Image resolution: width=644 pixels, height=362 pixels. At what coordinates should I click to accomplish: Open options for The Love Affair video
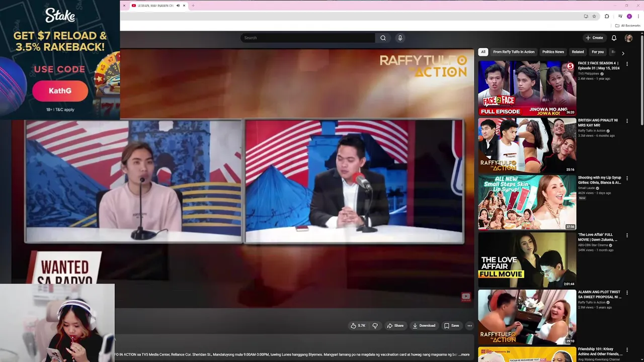(x=627, y=235)
